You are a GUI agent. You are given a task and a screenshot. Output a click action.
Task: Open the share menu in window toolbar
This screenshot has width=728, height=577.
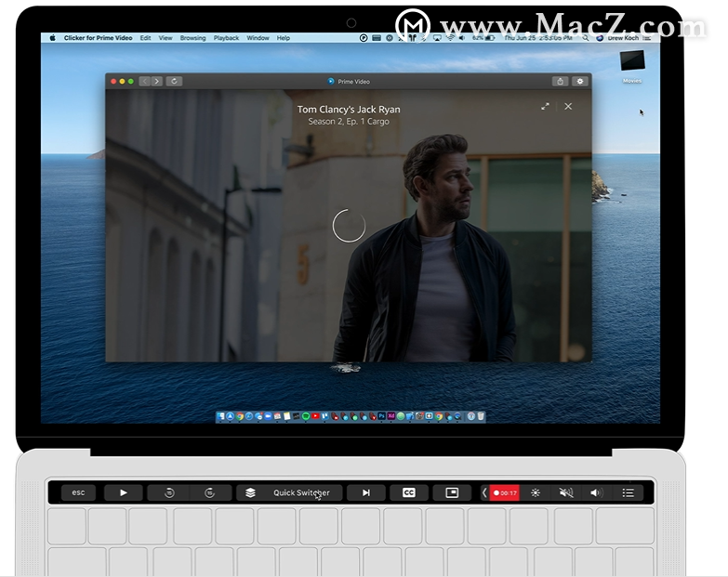(561, 81)
